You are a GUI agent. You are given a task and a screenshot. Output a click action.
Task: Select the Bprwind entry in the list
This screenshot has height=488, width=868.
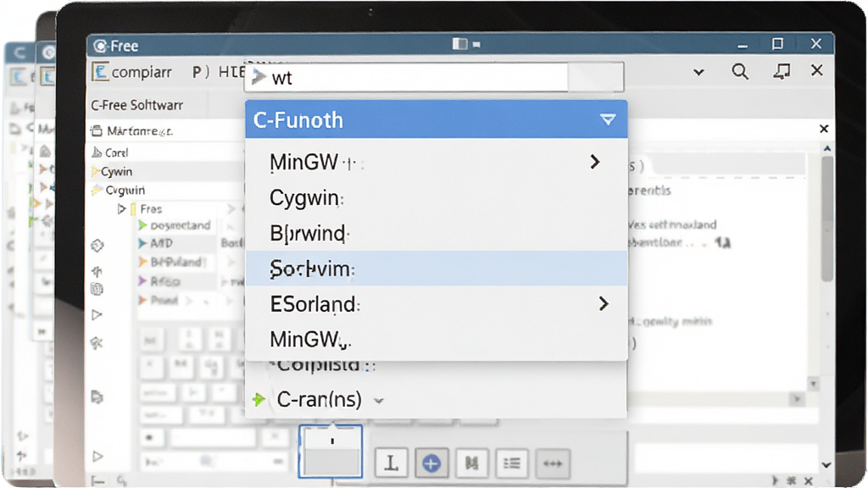point(437,233)
